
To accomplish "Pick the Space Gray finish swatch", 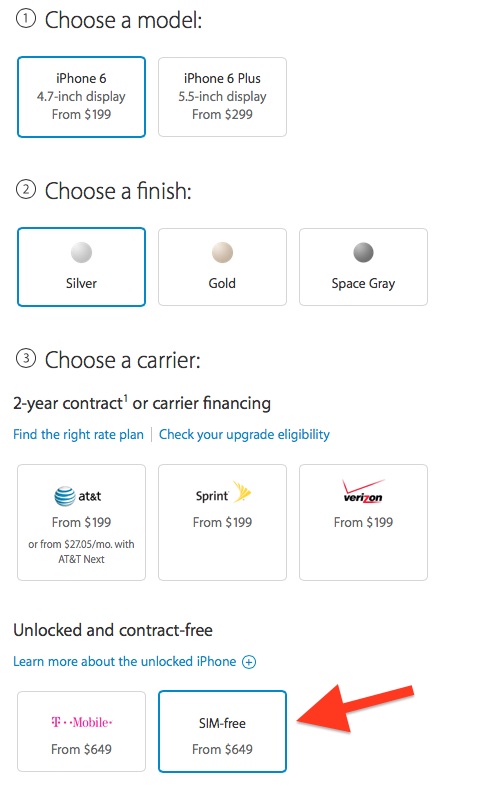I will pos(363,252).
